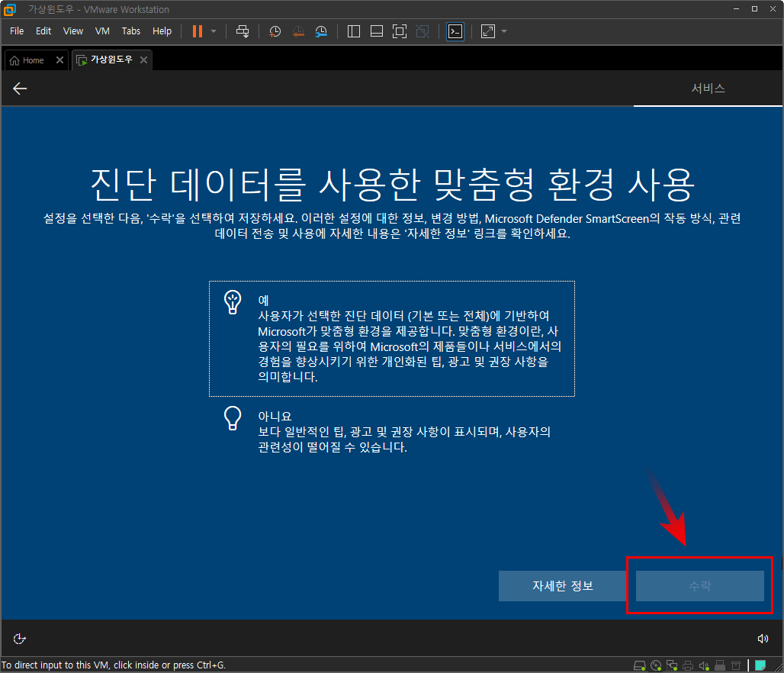The image size is (784, 673).
Task: Suspend the VM with the orange pause button
Action: pyautogui.click(x=198, y=31)
